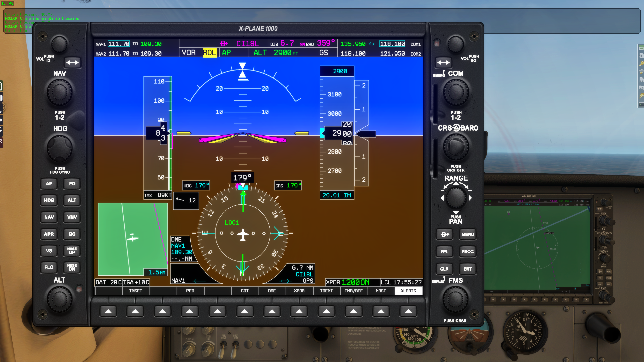The height and width of the screenshot is (362, 644).
Task: Click the right pan arrow by RANGE knob
Action: (470, 198)
